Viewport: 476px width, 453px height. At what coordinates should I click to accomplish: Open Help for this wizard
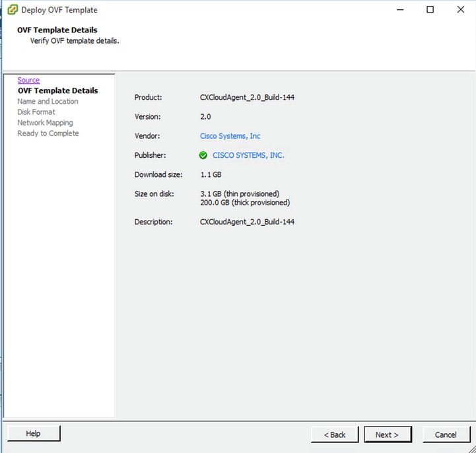34,433
